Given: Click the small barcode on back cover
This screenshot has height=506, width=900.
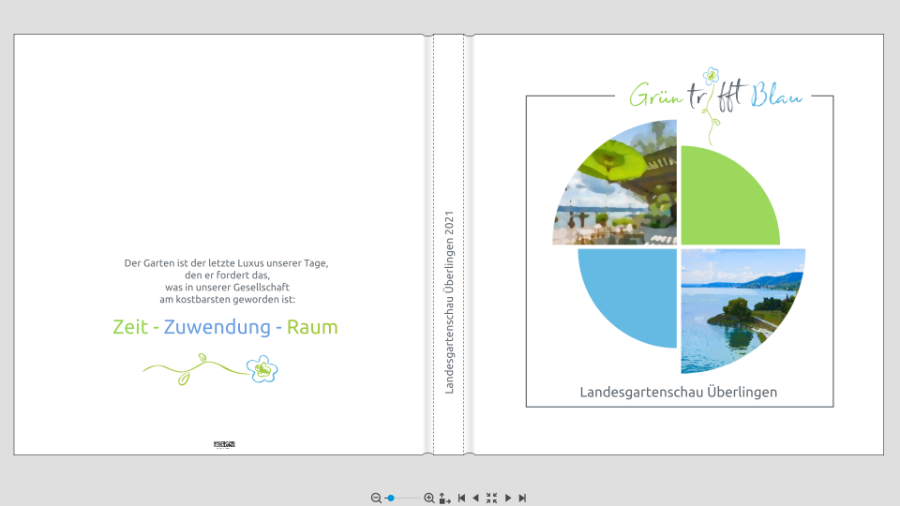Looking at the screenshot, I should point(224,444).
